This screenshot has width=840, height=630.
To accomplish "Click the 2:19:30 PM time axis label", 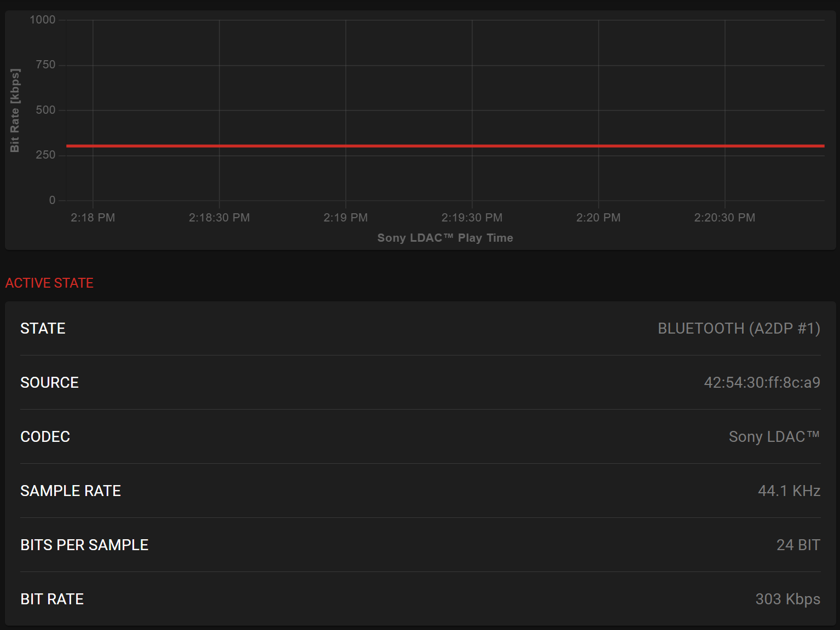I will 472,218.
